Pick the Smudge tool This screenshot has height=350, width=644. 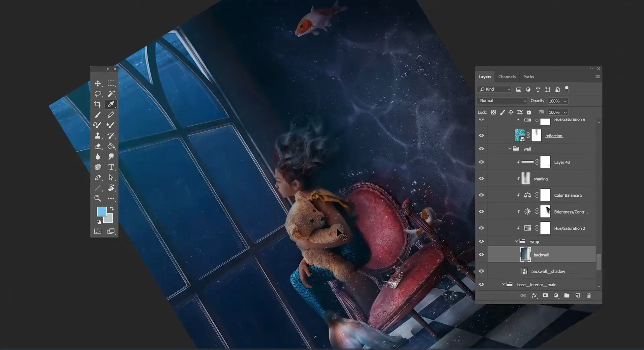[111, 157]
